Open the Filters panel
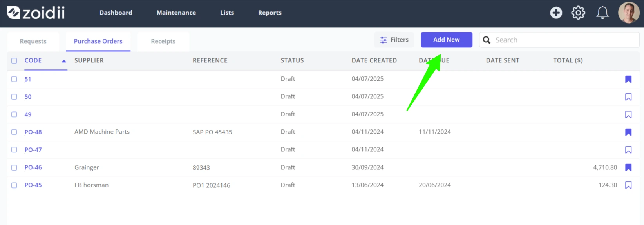The height and width of the screenshot is (225, 644). 394,40
